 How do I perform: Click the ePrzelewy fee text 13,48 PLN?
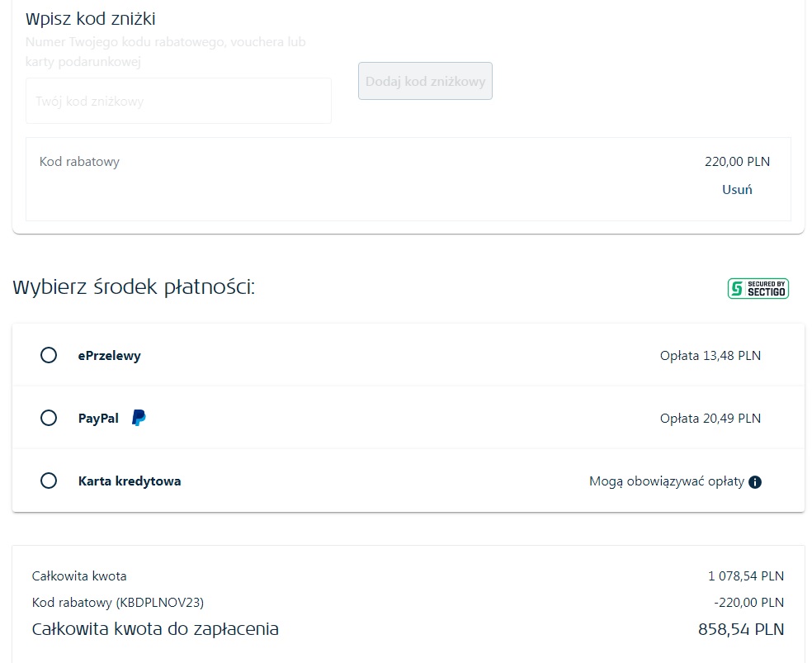710,356
